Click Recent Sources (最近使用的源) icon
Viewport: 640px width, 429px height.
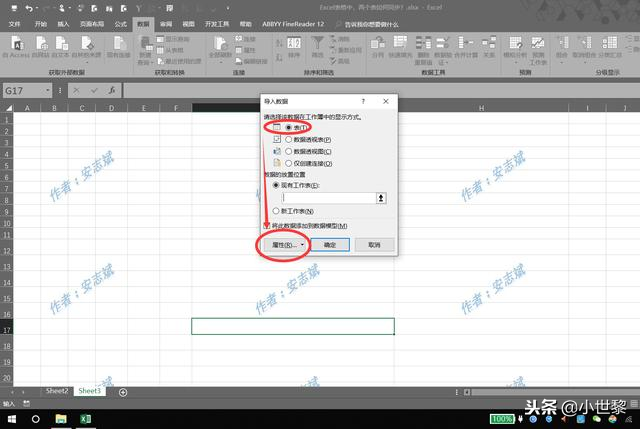click(x=160, y=61)
